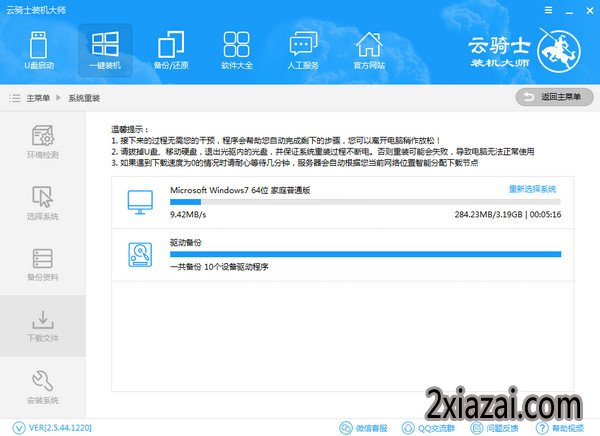The width and height of the screenshot is (600, 436).
Task: Close the 云骑士装机大师 window
Action: 590,11
